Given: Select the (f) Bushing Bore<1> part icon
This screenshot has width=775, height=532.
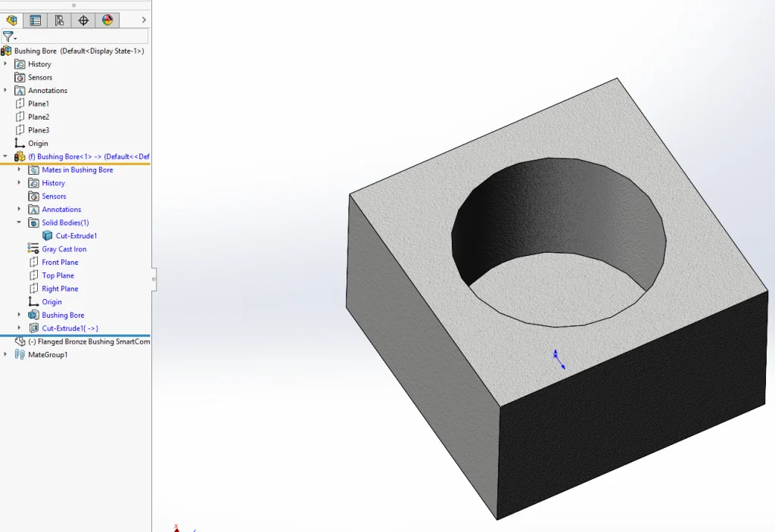Looking at the screenshot, I should pyautogui.click(x=20, y=157).
